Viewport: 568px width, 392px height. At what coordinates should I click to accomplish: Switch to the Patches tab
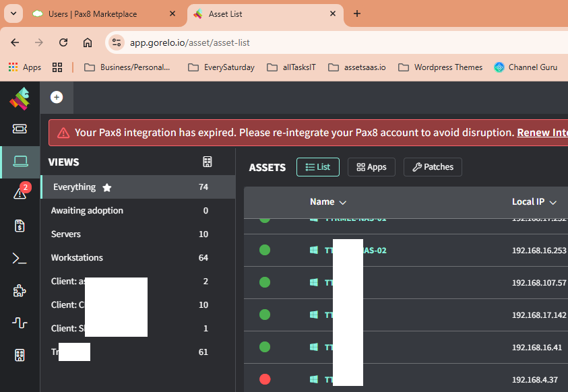click(x=433, y=167)
